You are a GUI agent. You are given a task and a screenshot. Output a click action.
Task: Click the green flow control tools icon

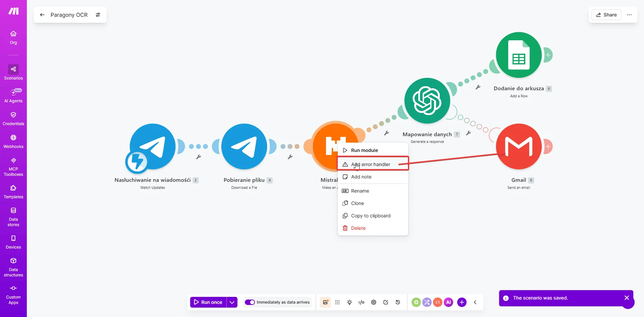click(416, 302)
